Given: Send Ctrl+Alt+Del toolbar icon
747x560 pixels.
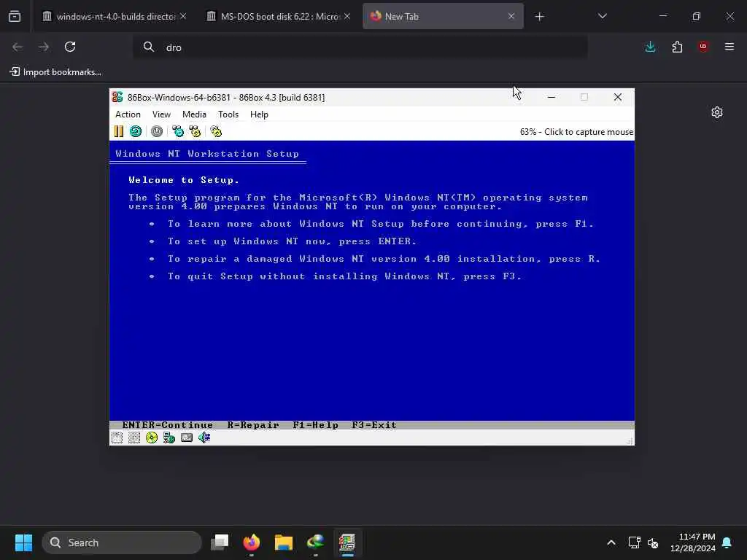Looking at the screenshot, I should pos(178,131).
